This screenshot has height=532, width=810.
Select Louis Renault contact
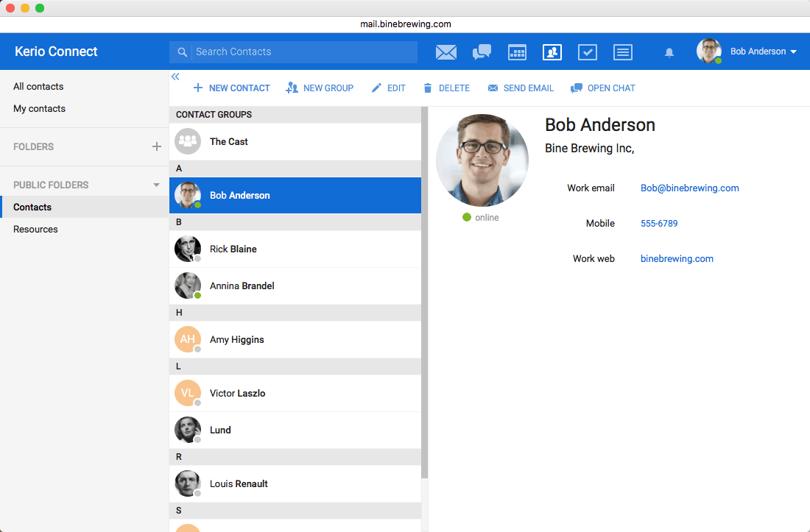(x=295, y=483)
